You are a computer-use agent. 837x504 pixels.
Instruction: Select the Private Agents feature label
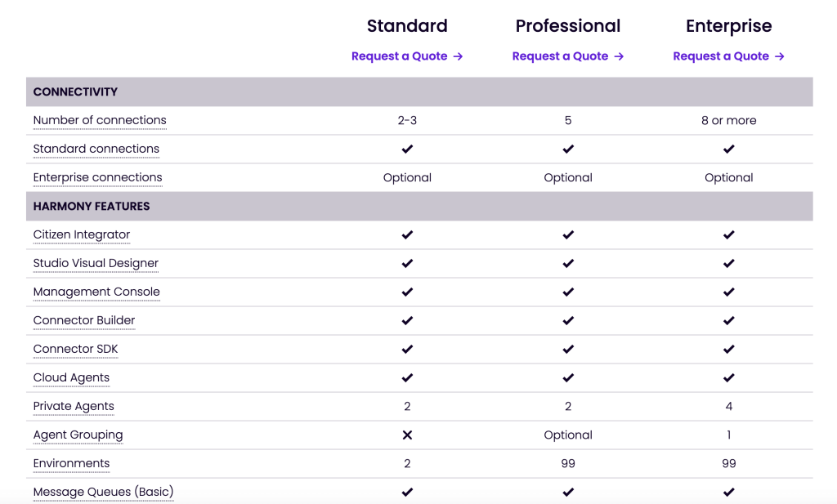[x=74, y=407]
